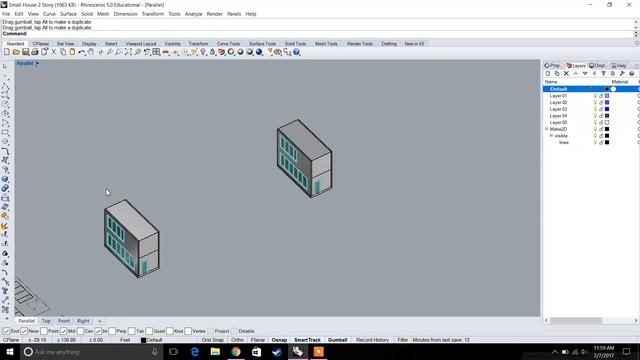This screenshot has width=640, height=360.
Task: Click Layer 04 green color swatch
Action: [x=607, y=116]
